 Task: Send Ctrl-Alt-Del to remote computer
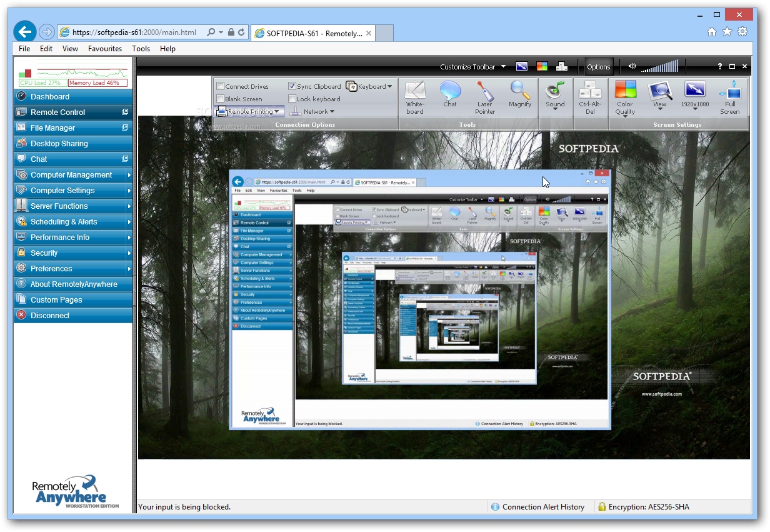[590, 98]
